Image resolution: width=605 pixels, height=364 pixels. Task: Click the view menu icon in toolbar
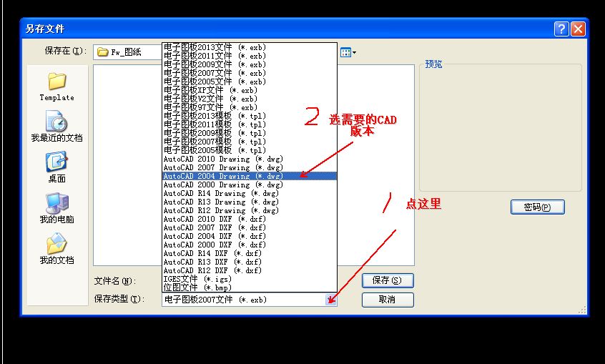[348, 51]
